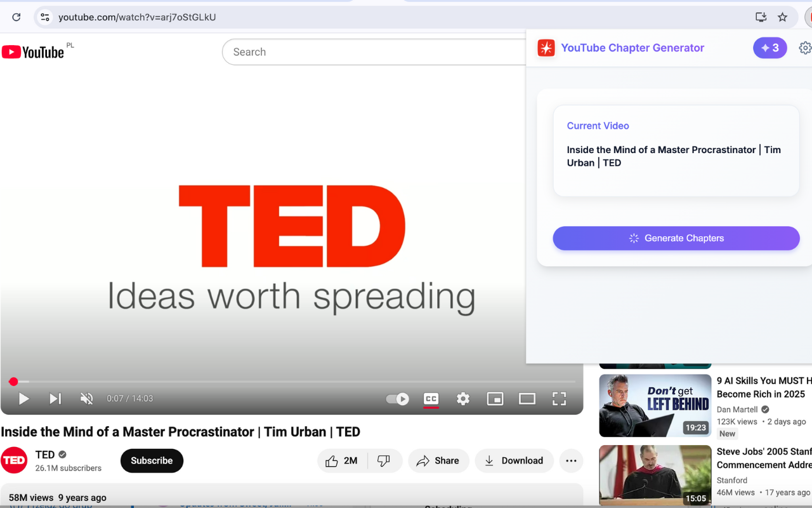Share the video
Viewport: 812px width, 508px height.
pyautogui.click(x=438, y=461)
